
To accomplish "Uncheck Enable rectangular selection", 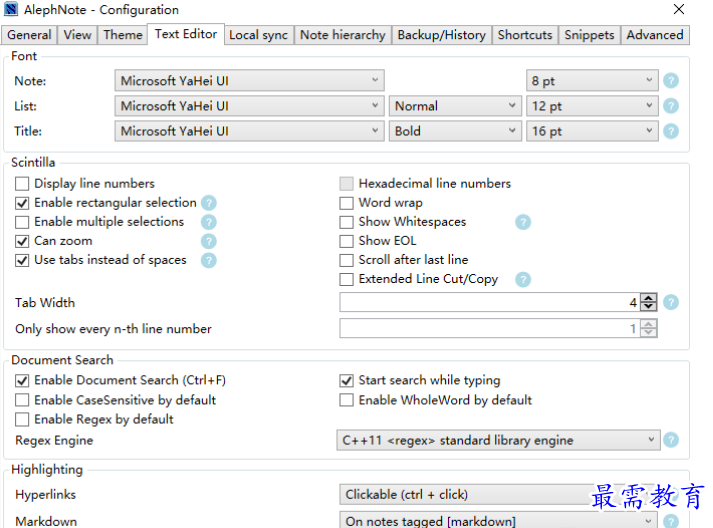I will pos(22,203).
